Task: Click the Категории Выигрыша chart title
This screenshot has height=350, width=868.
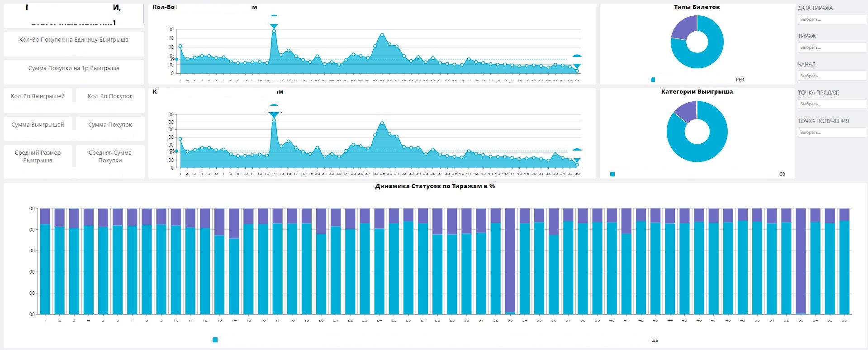Action: point(697,92)
